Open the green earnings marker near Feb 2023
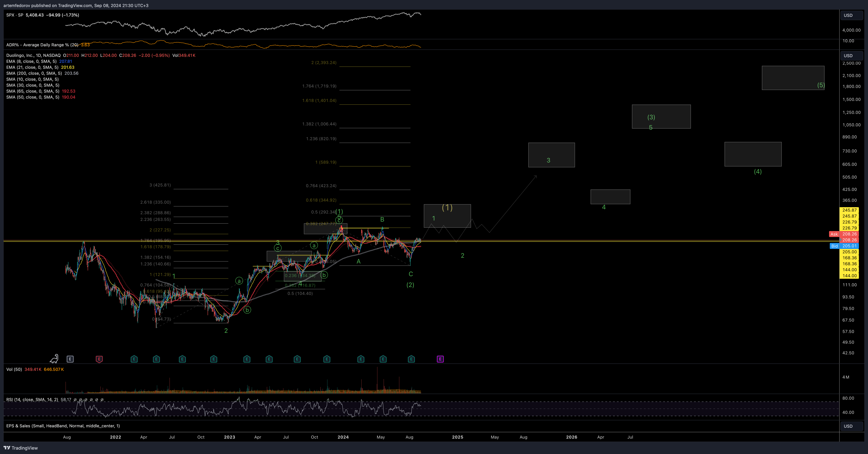The image size is (868, 454). click(x=247, y=359)
